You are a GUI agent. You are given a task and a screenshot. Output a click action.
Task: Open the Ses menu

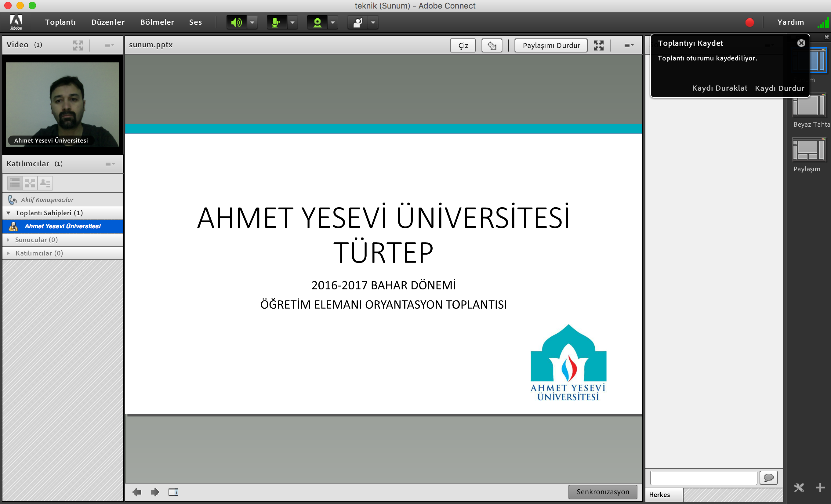(195, 22)
